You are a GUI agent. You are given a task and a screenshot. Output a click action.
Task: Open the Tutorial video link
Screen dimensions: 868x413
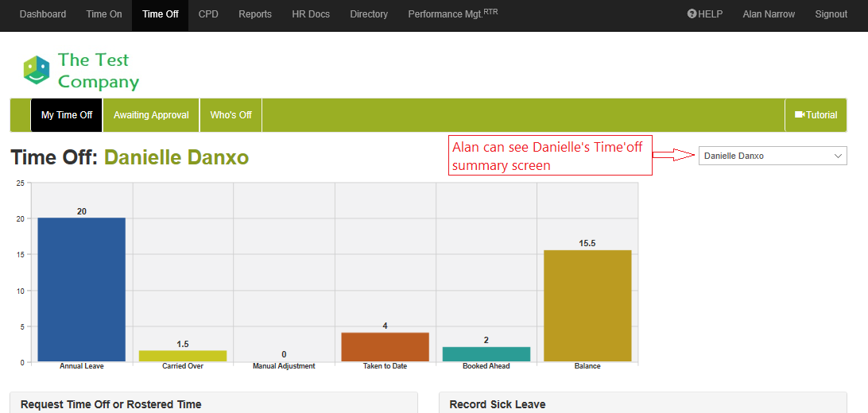pyautogui.click(x=816, y=115)
